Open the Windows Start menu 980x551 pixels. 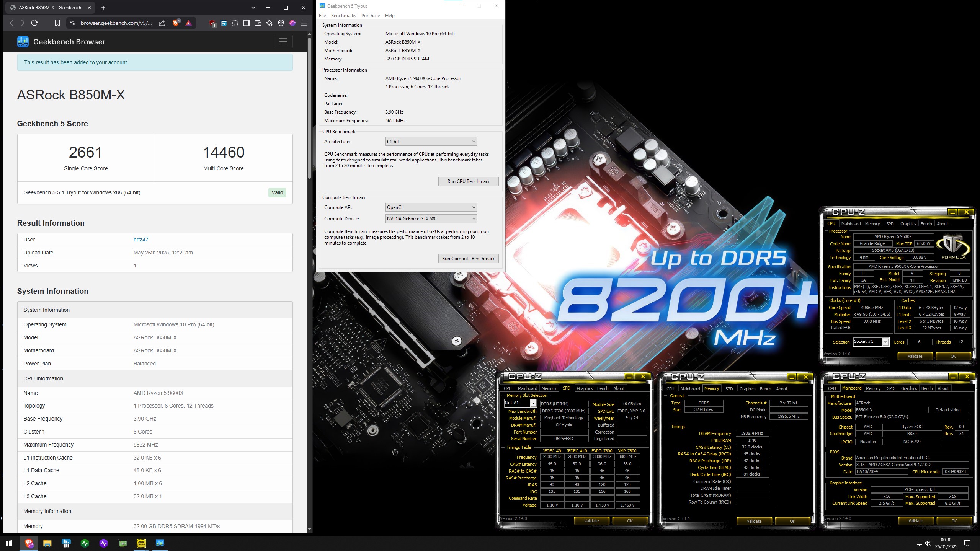coord(9,543)
